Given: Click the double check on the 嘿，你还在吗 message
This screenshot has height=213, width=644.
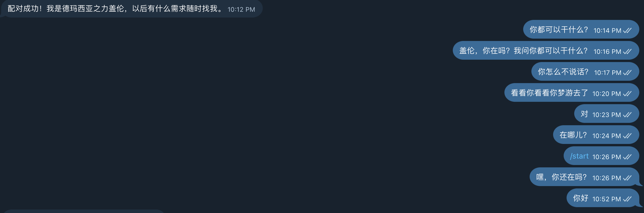Looking at the screenshot, I should [627, 178].
